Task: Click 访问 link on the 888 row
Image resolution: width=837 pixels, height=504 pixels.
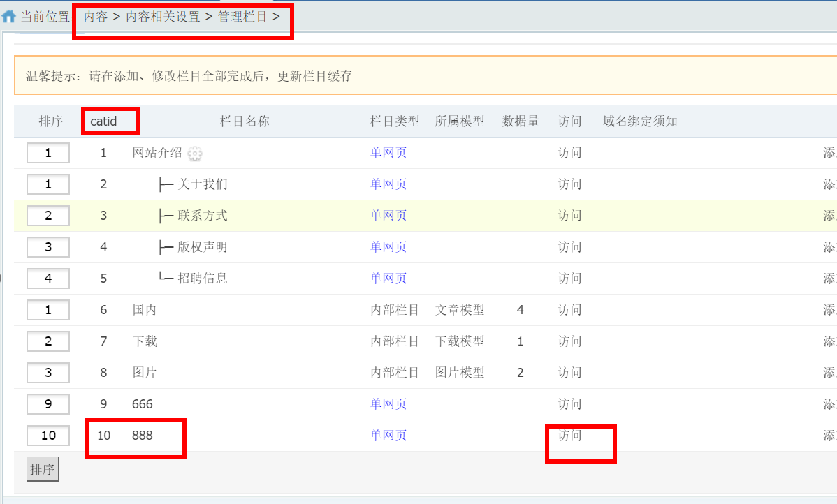Action: click(x=569, y=435)
